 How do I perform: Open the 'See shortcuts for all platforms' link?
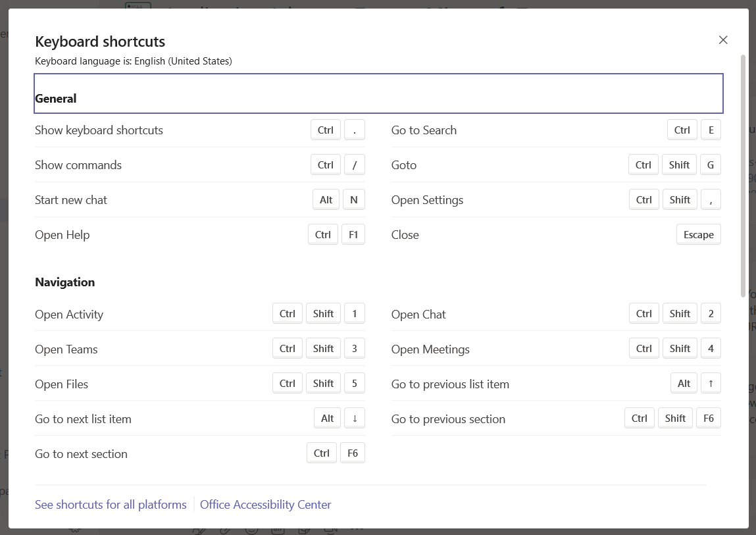(111, 505)
